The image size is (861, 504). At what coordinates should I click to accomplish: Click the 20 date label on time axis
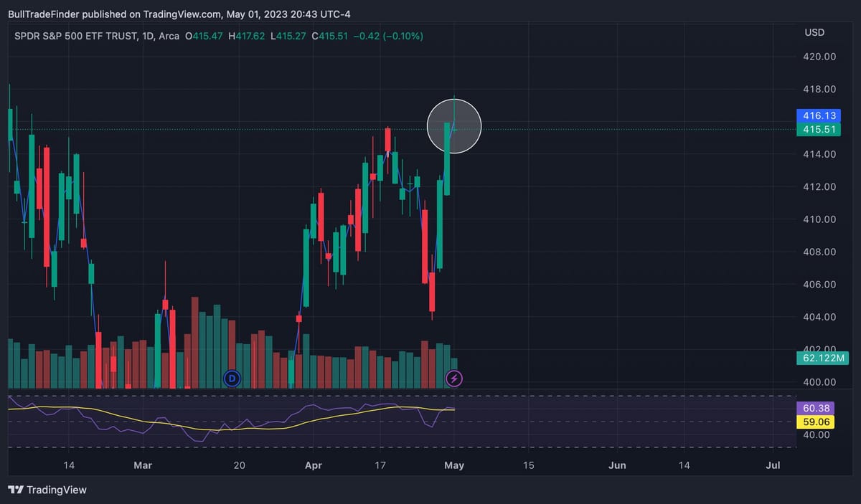pyautogui.click(x=240, y=465)
